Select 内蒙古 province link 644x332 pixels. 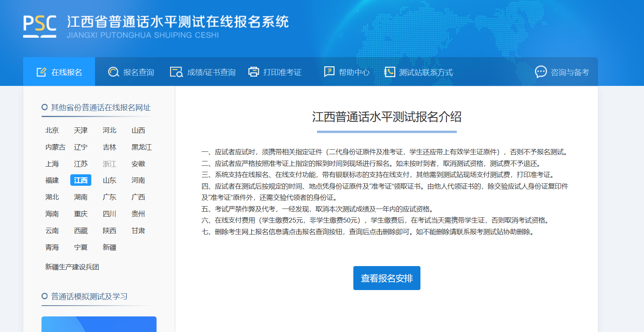click(x=55, y=147)
